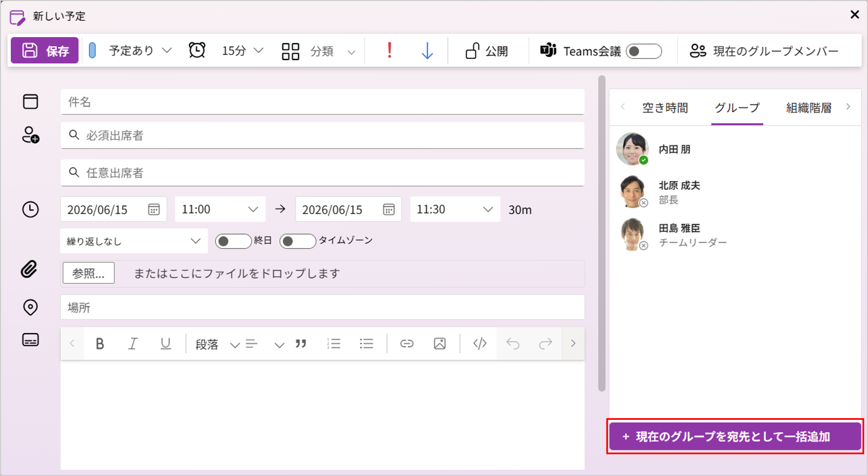Click the blue status color indicator
Viewport: 868px width, 476px height.
(x=92, y=51)
